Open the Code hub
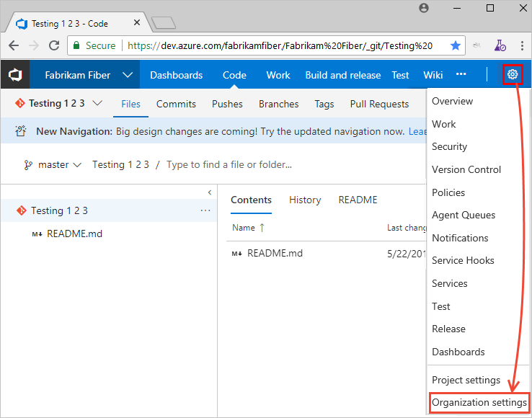This screenshot has height=418, width=532. pos(234,75)
